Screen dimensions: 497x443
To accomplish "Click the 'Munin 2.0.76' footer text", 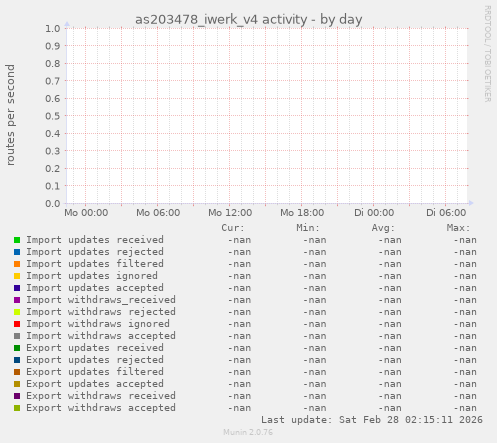I will point(248,432).
